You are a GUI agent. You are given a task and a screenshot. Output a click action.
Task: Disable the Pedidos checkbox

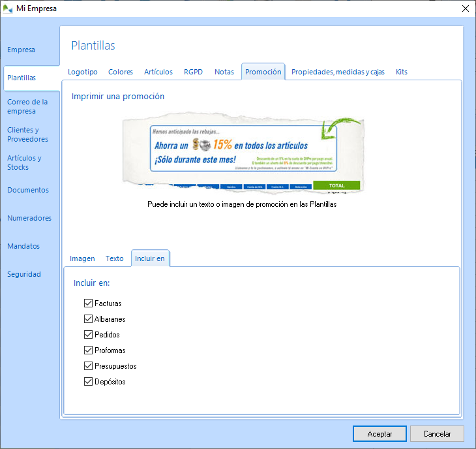(89, 335)
